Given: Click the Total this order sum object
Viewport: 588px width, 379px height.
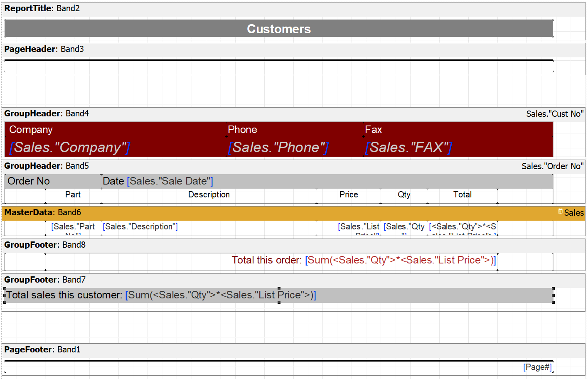Looking at the screenshot, I should pos(364,260).
